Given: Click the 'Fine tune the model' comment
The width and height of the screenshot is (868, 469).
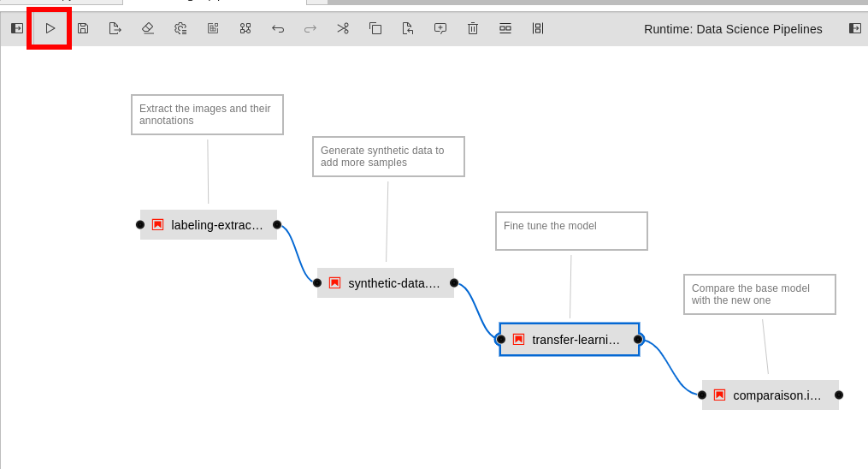Looking at the screenshot, I should tap(571, 231).
